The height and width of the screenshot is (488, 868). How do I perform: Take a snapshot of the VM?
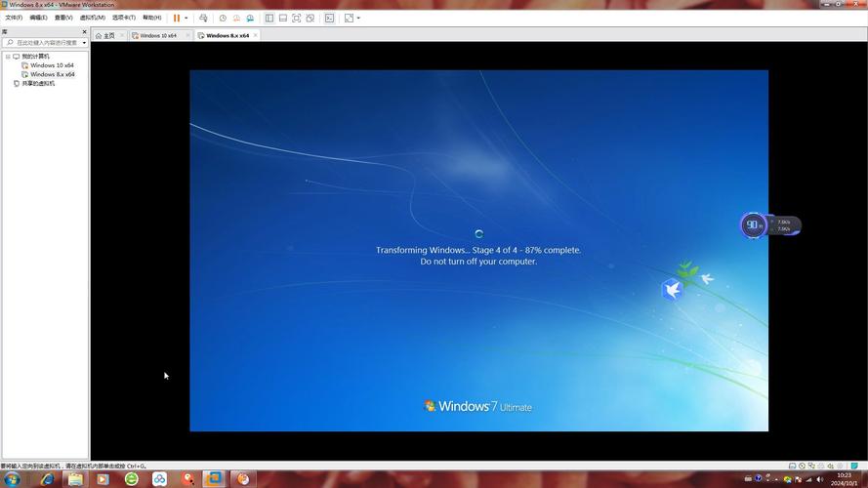(x=223, y=18)
